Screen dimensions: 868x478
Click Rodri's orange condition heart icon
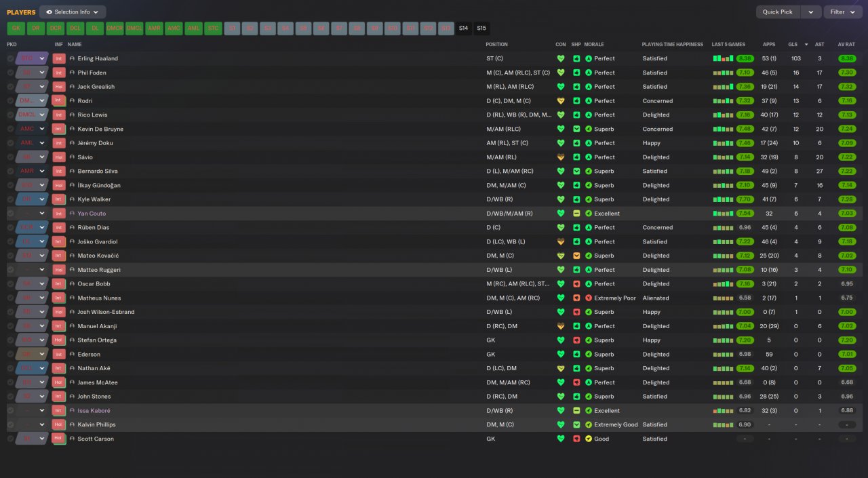pos(560,101)
